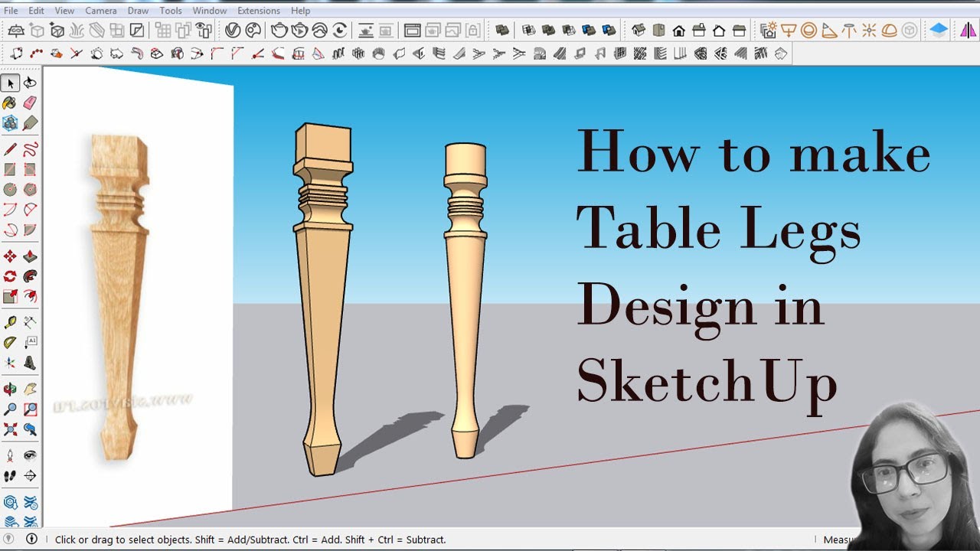Select the 3D Text tool
The width and height of the screenshot is (980, 551).
coord(31,362)
